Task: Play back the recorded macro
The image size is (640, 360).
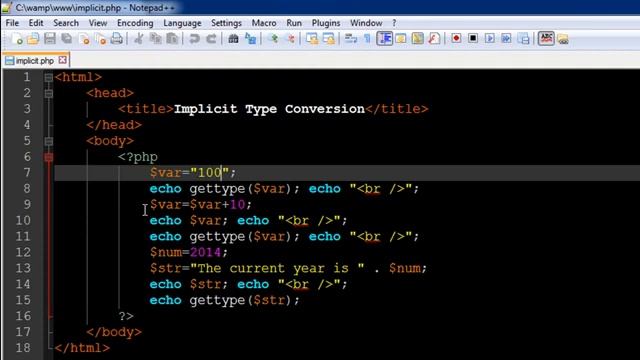Action: pos(490,39)
